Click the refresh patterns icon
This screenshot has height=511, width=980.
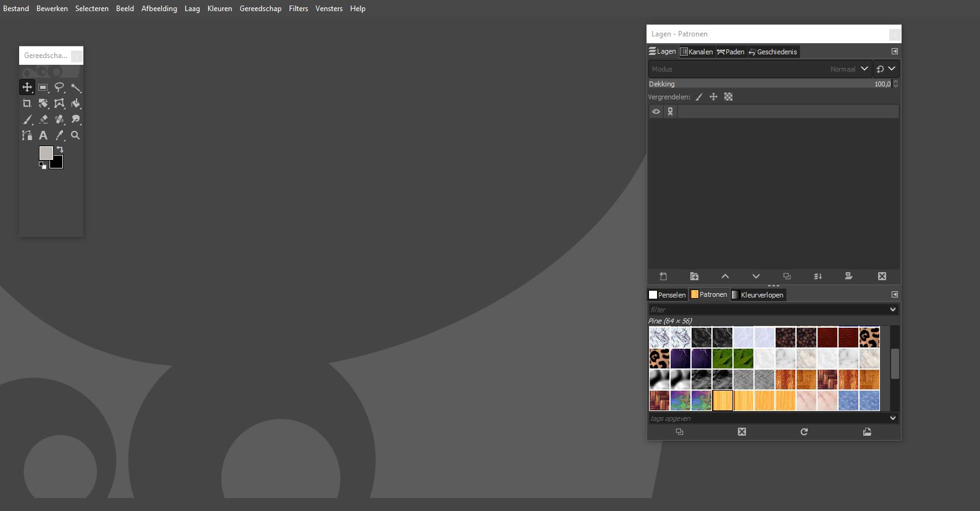click(x=804, y=432)
